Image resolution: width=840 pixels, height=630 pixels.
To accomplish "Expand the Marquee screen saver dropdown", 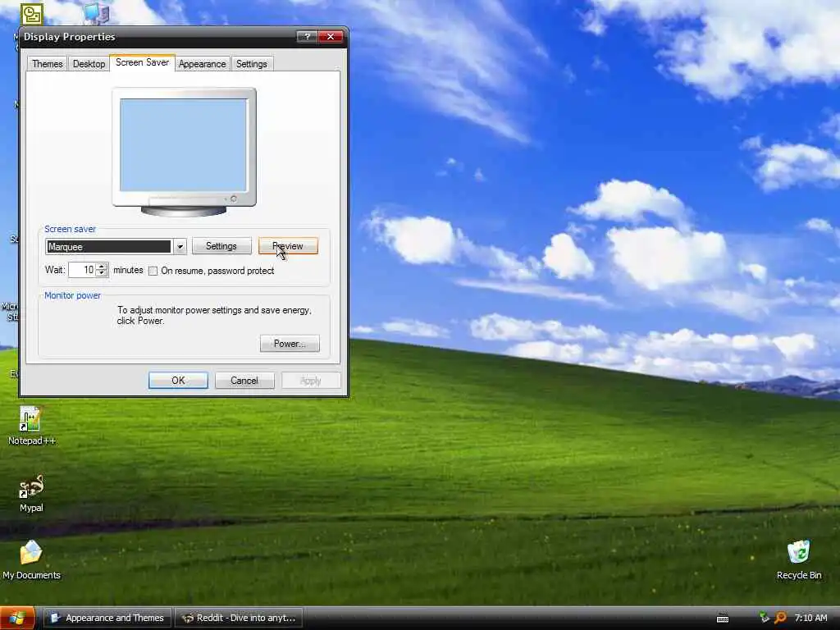I will click(180, 246).
